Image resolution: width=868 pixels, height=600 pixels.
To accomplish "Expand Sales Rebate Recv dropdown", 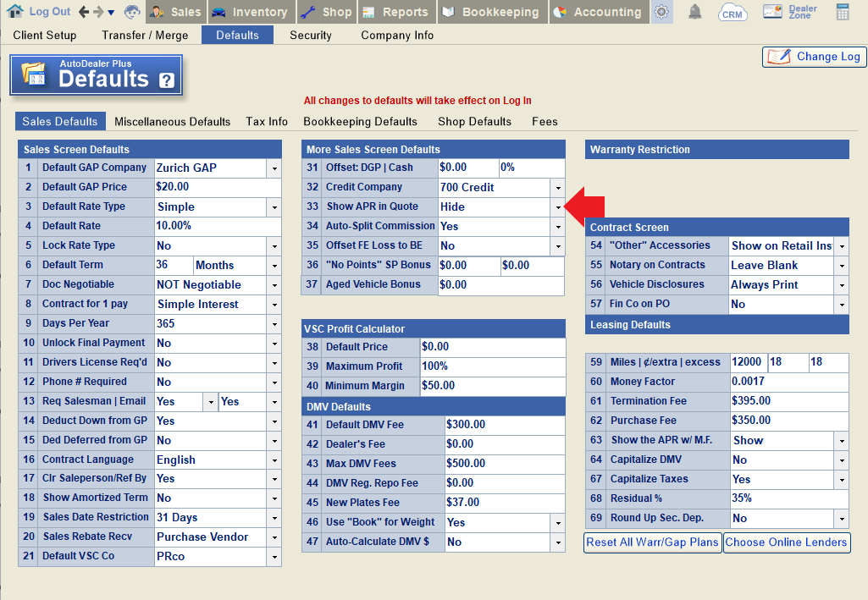I will click(274, 537).
